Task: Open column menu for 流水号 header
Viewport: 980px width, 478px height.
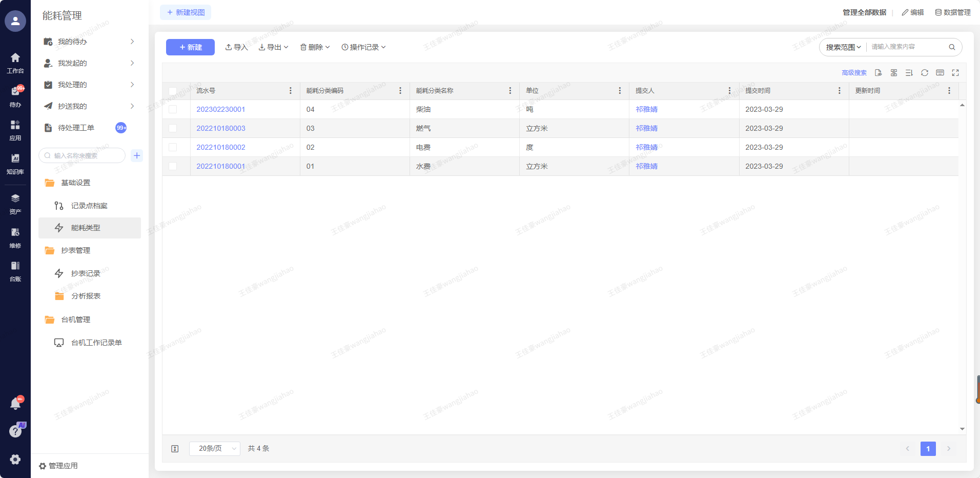Action: pos(291,91)
